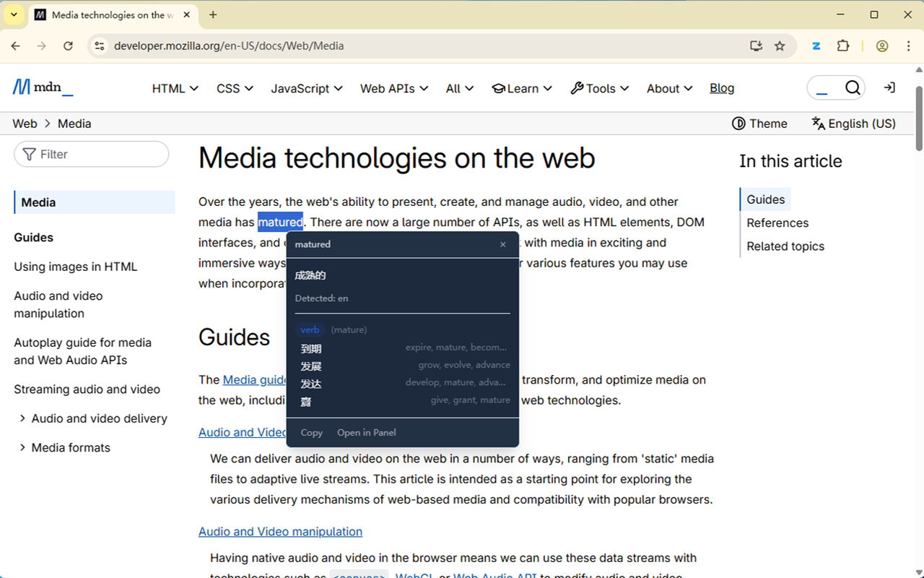This screenshot has height=578, width=924.
Task: Open the browser extensions puzzle icon
Action: (843, 46)
